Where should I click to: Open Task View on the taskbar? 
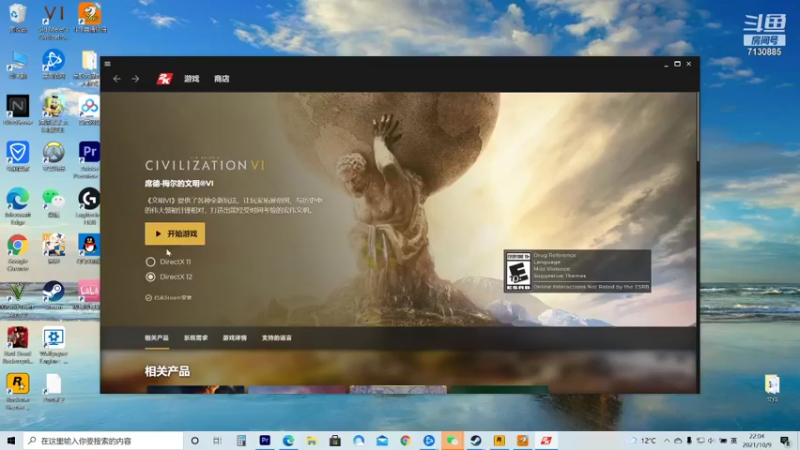[217, 440]
